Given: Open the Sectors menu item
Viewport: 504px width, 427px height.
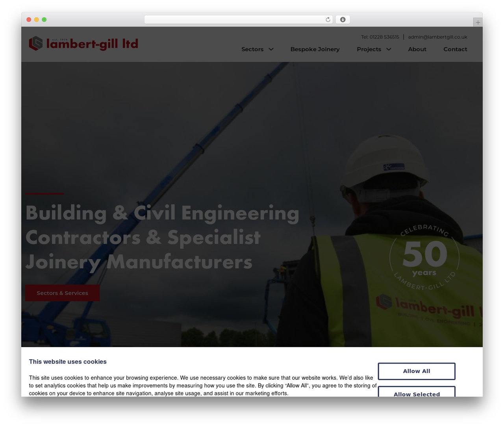Looking at the screenshot, I should 252,49.
